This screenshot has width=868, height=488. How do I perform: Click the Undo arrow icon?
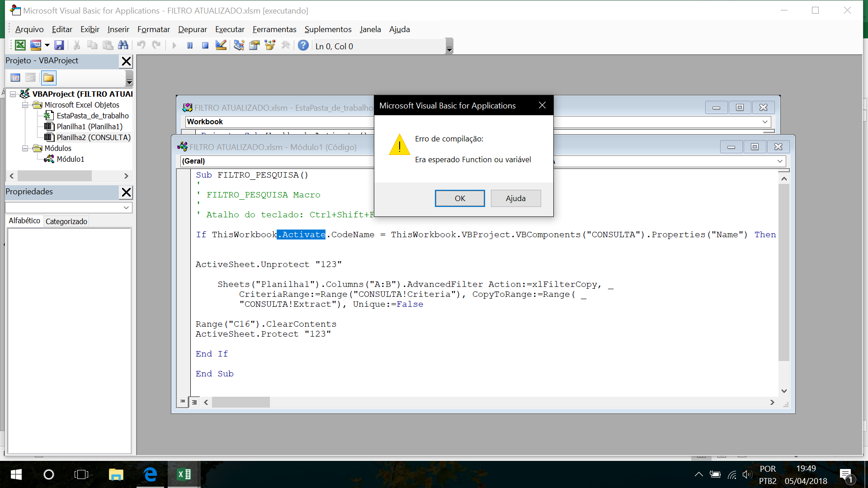(141, 45)
